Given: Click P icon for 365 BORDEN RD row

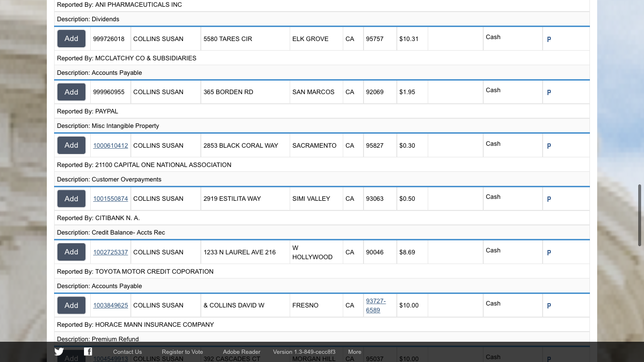Looking at the screenshot, I should (x=549, y=92).
